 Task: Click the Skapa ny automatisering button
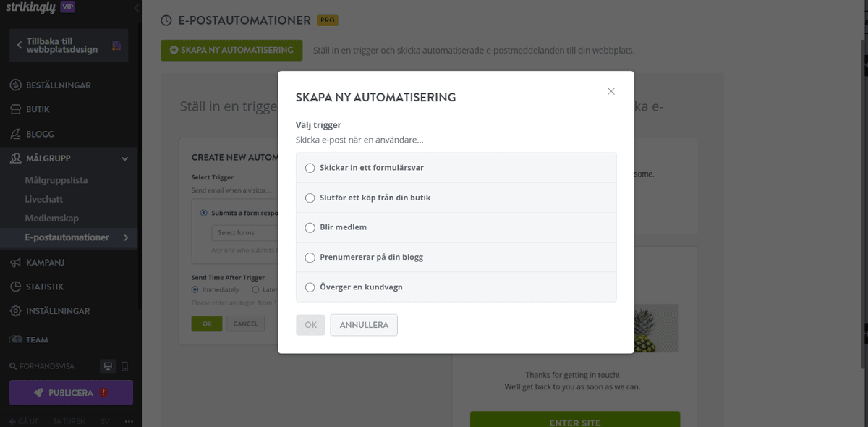click(231, 50)
